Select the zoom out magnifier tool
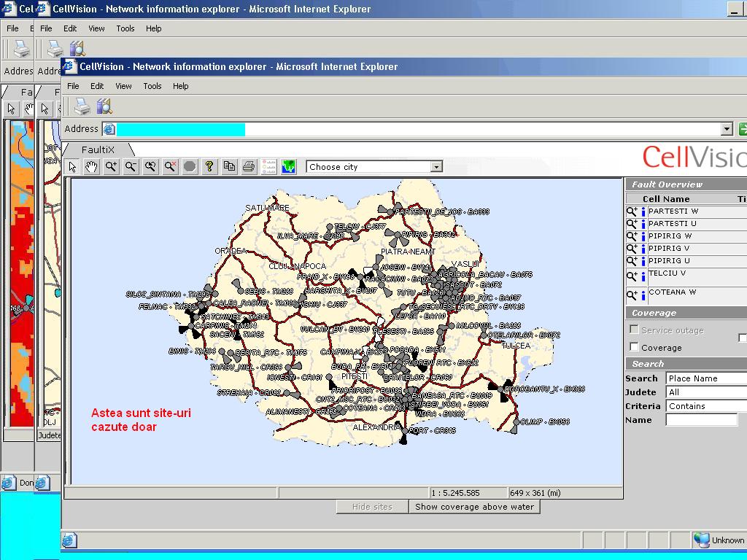Image resolution: width=747 pixels, height=560 pixels. tap(131, 167)
